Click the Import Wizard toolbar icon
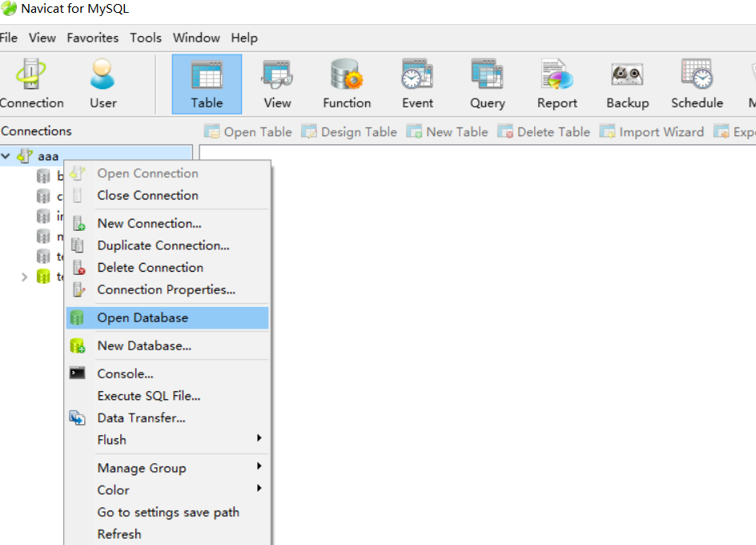756x545 pixels. coord(607,131)
